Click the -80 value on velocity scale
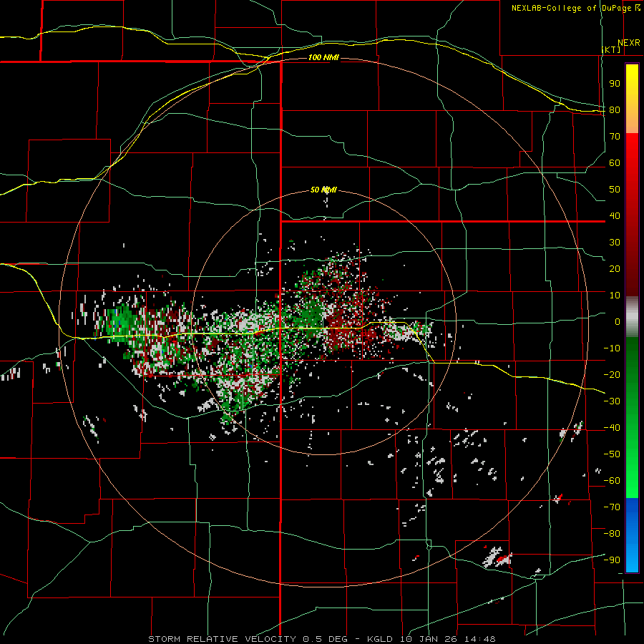Viewport: 644px width, 644px height. coord(612,534)
